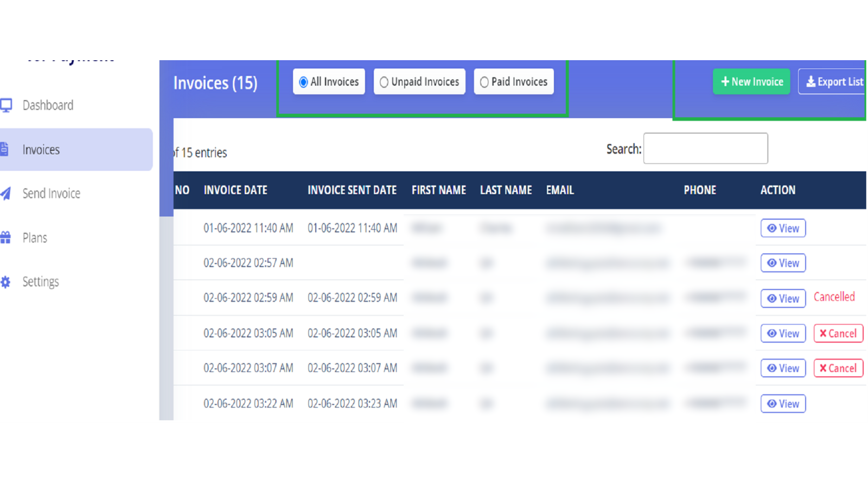Create a new invoice
Screen dimensions: 868x488
coord(751,81)
